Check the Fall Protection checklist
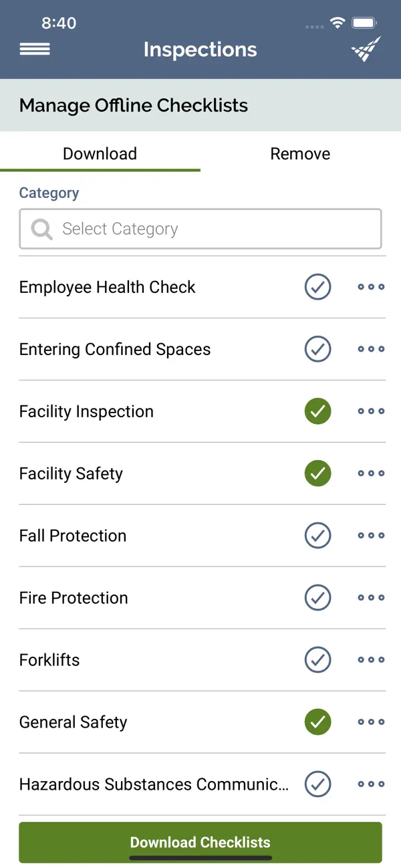 pos(317,535)
